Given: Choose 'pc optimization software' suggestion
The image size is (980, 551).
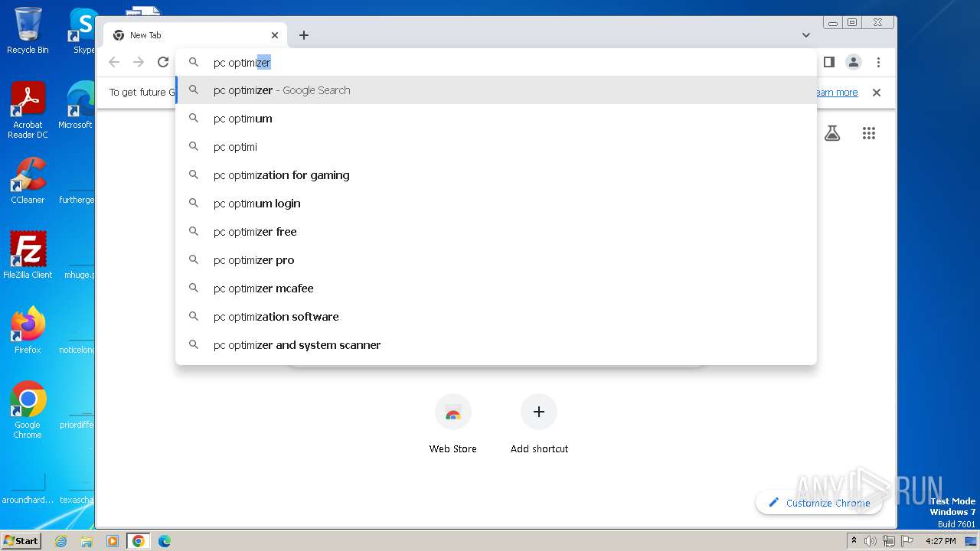Looking at the screenshot, I should point(496,317).
